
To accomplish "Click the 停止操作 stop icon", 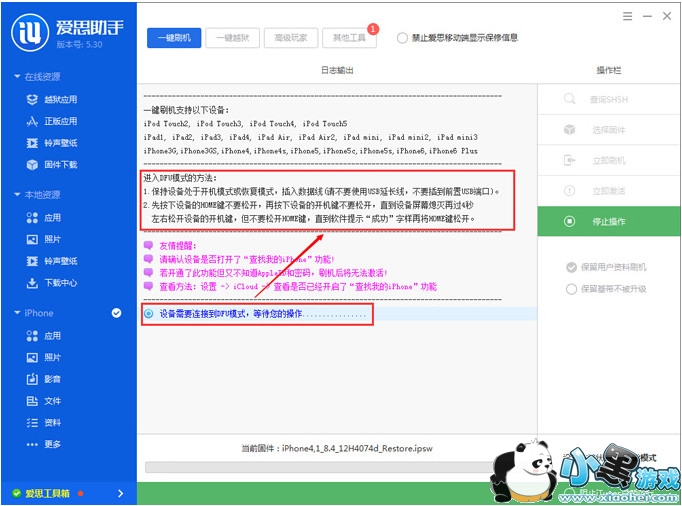I will (x=569, y=221).
